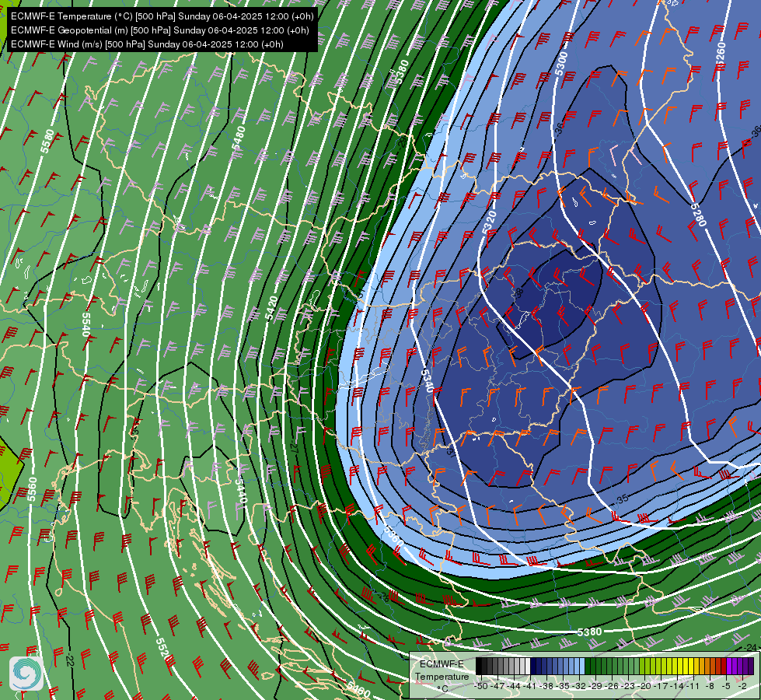Click the -29 legend value
Screen dimensions: 761x700
click(x=595, y=686)
